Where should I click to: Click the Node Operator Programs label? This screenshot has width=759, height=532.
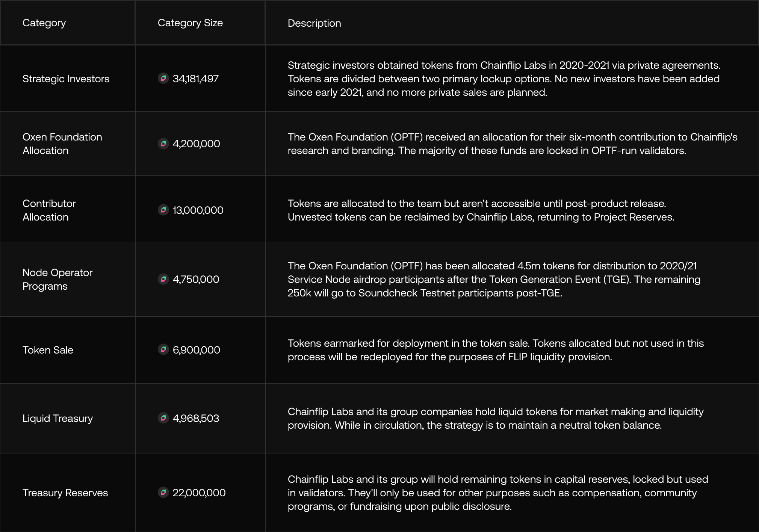57,279
